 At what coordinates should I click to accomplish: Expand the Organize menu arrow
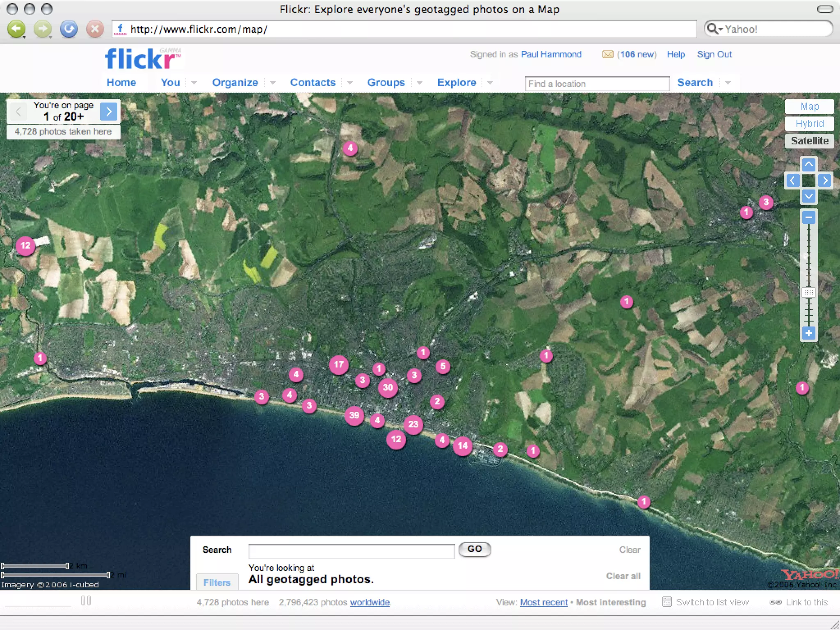click(x=273, y=83)
